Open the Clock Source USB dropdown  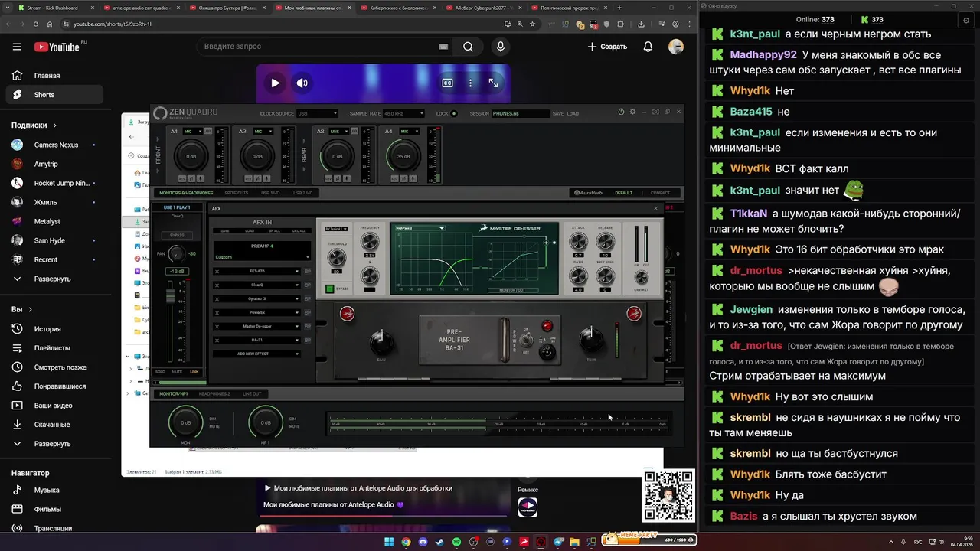[317, 113]
